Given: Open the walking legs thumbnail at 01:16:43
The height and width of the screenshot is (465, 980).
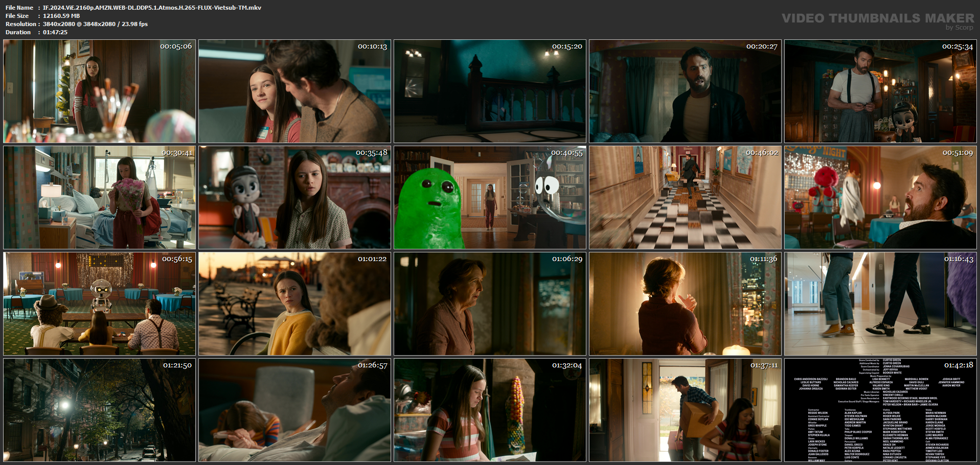Looking at the screenshot, I should (881, 304).
